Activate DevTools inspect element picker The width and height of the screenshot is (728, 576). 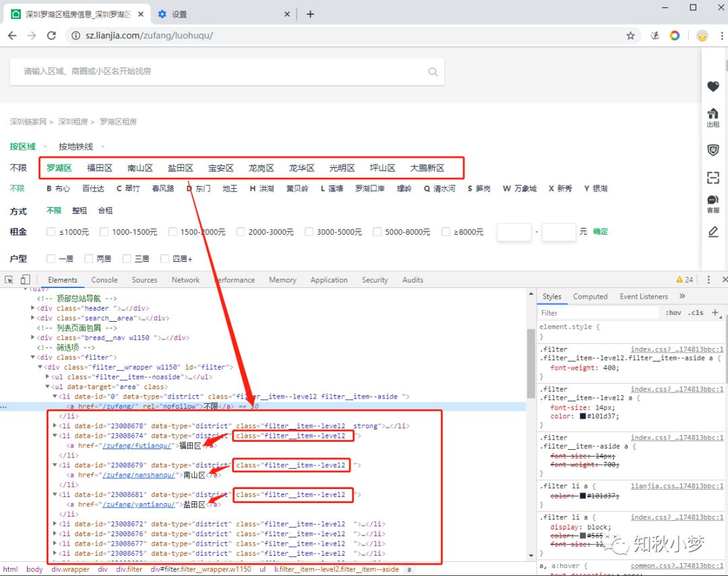pos(9,280)
